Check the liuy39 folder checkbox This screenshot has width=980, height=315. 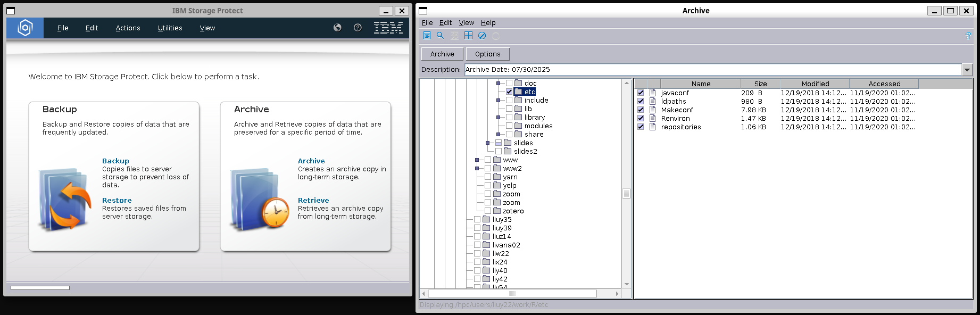[477, 228]
